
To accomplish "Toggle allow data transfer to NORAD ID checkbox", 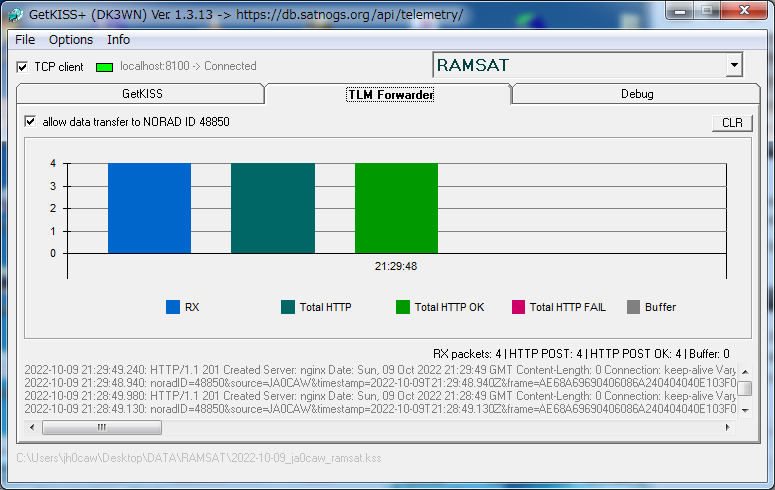I will [31, 122].
